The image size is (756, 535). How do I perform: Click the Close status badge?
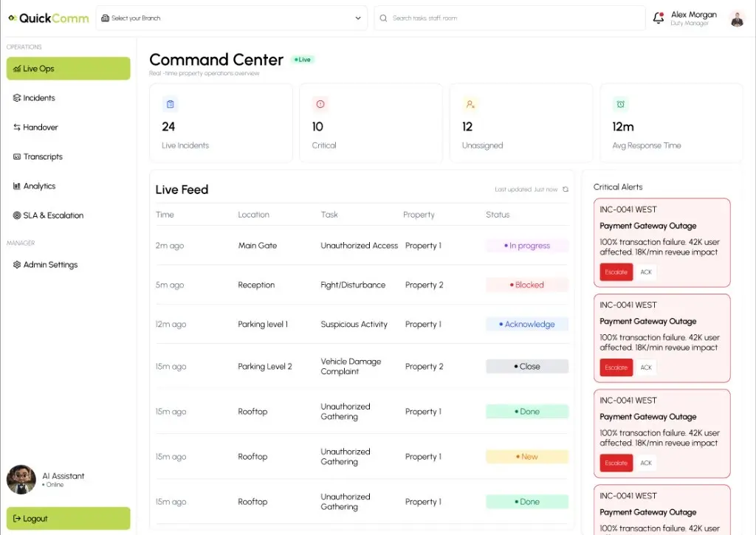[527, 366]
